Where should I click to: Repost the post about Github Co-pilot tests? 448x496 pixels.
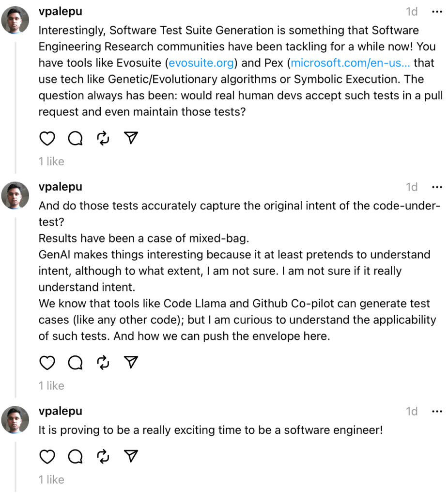[x=103, y=363]
